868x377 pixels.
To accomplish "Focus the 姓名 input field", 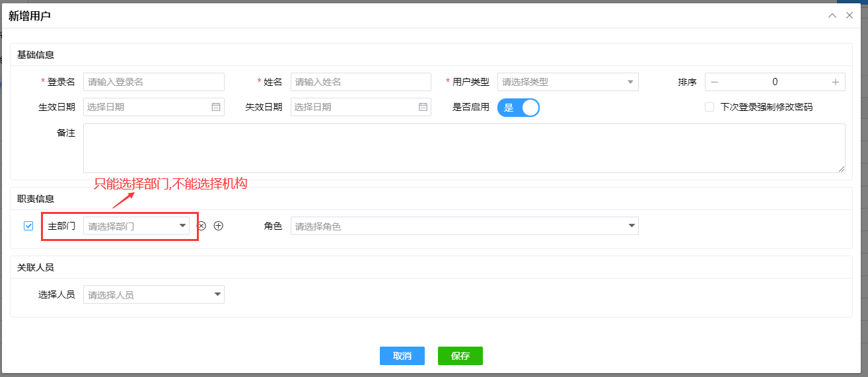I will pos(361,82).
